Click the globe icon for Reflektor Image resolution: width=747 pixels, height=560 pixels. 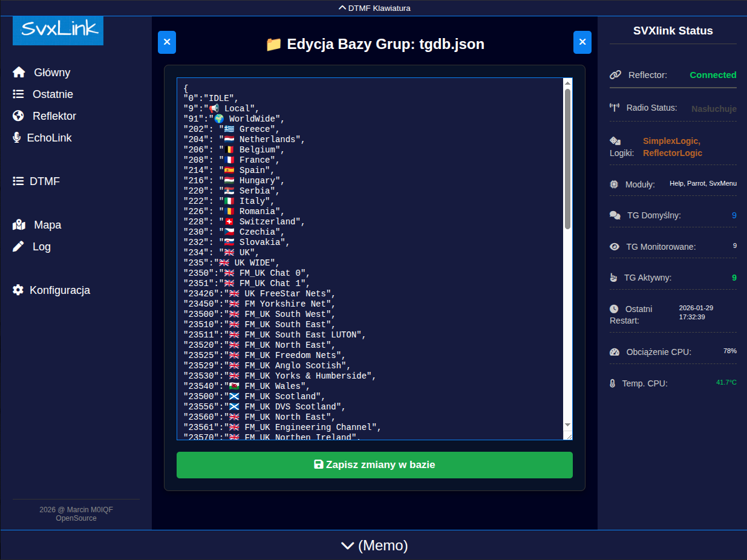pyautogui.click(x=19, y=116)
